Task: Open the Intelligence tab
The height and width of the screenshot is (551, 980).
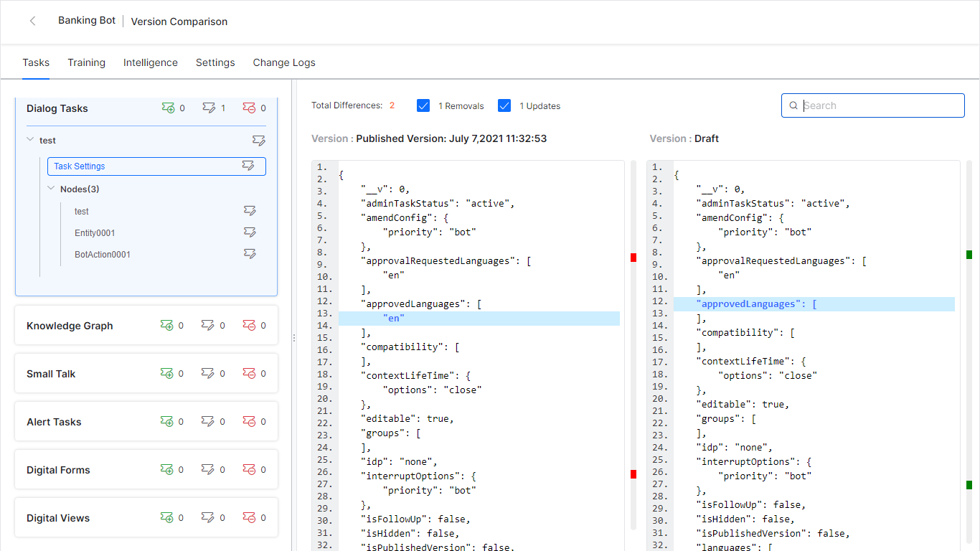Action: point(150,62)
